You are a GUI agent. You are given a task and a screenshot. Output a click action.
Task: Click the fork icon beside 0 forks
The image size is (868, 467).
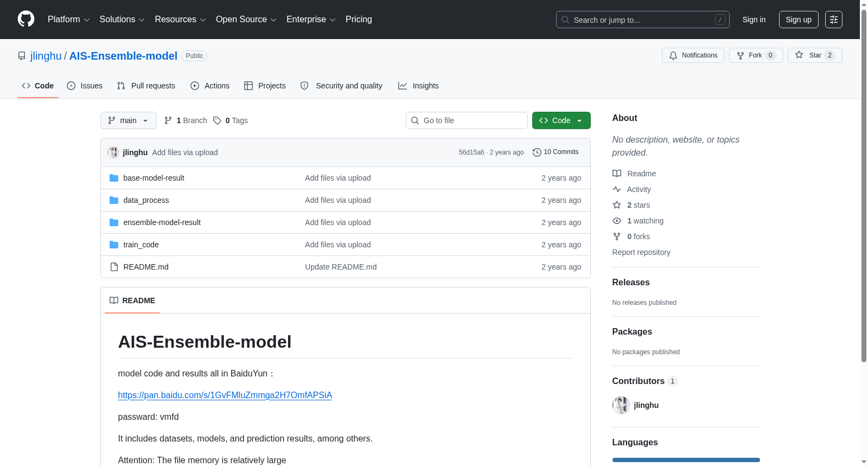coord(617,236)
